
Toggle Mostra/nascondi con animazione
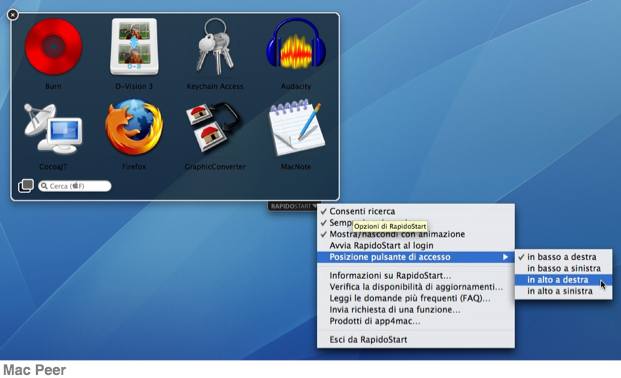[416, 234]
